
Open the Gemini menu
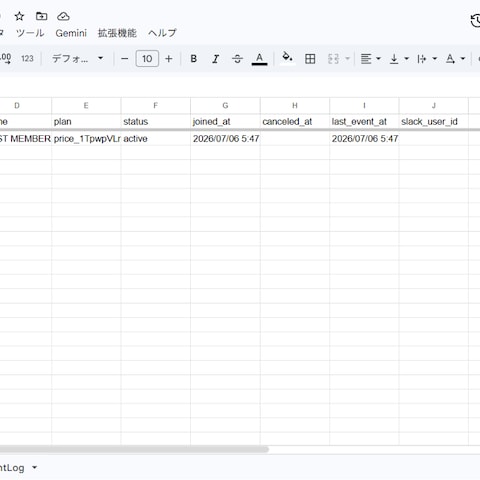tap(71, 33)
